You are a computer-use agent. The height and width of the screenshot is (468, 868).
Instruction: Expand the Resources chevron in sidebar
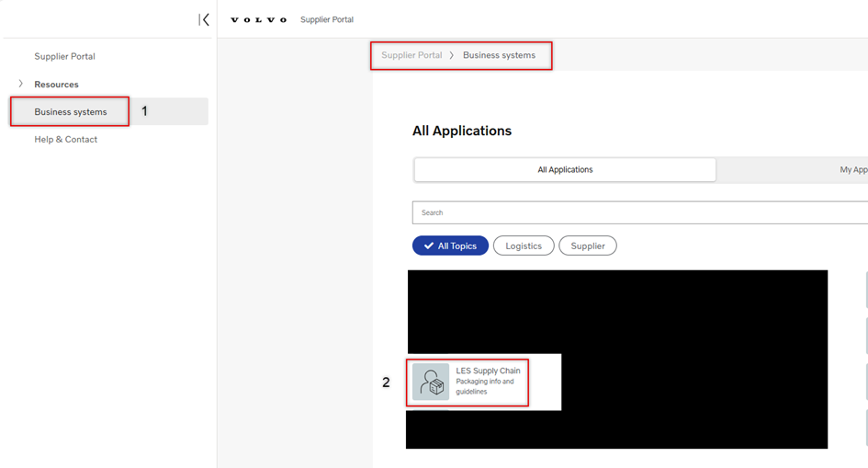[x=21, y=84]
